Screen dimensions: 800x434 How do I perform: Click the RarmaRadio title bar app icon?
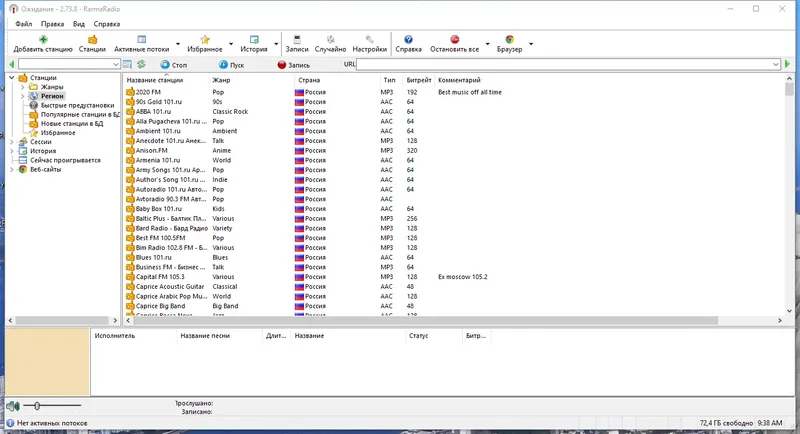tap(13, 9)
